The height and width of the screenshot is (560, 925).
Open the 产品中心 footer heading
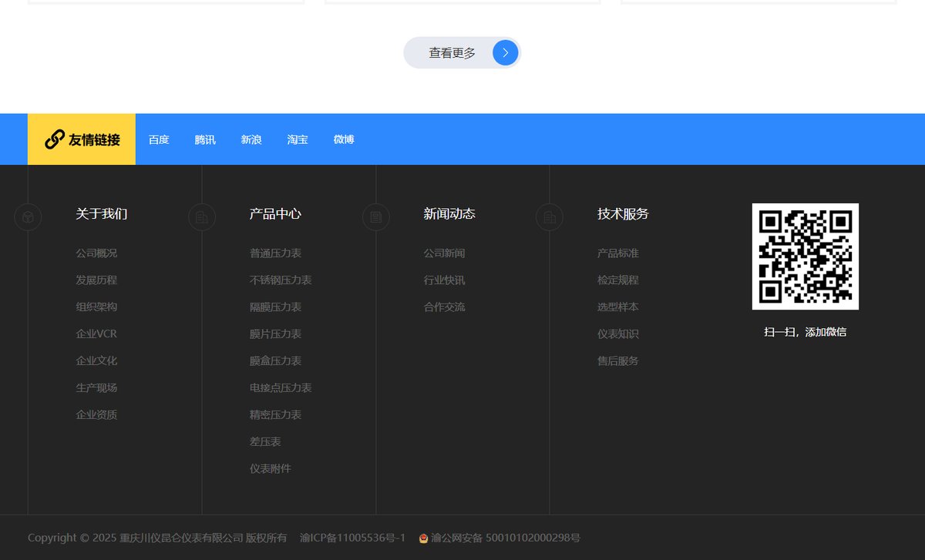(x=275, y=214)
